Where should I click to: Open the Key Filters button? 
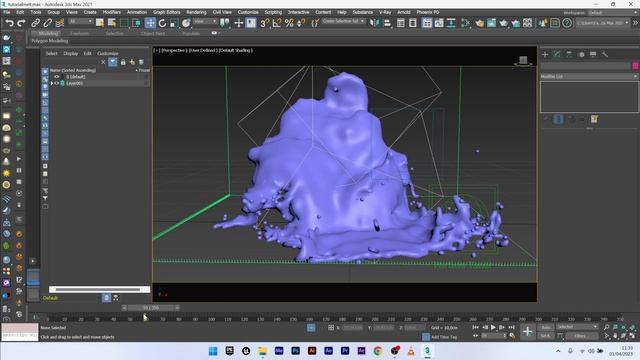(x=581, y=336)
